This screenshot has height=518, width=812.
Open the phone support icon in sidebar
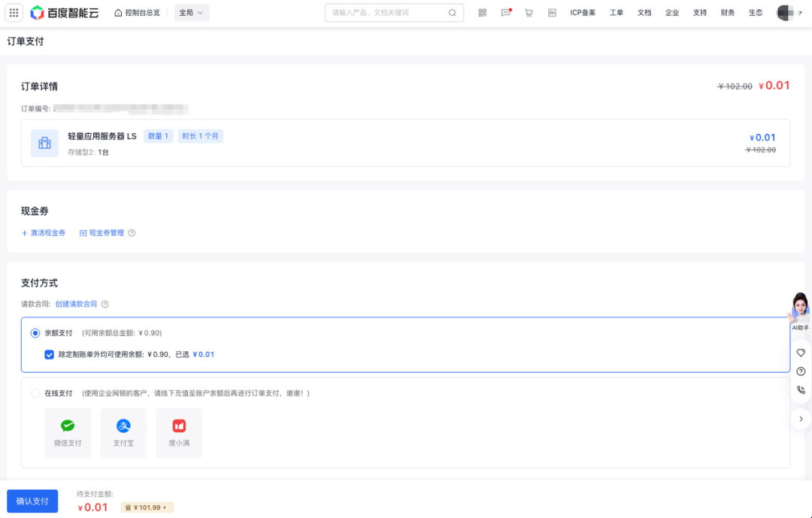(800, 389)
